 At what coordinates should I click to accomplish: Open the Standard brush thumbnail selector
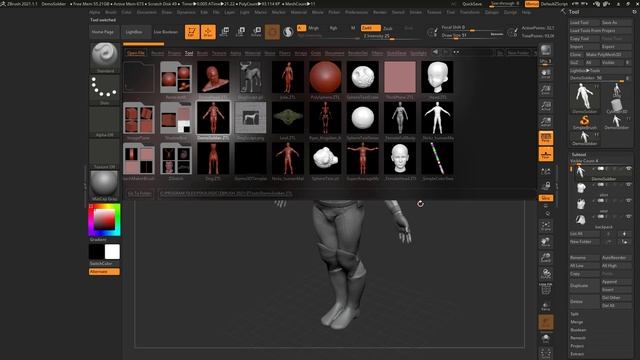(x=105, y=58)
